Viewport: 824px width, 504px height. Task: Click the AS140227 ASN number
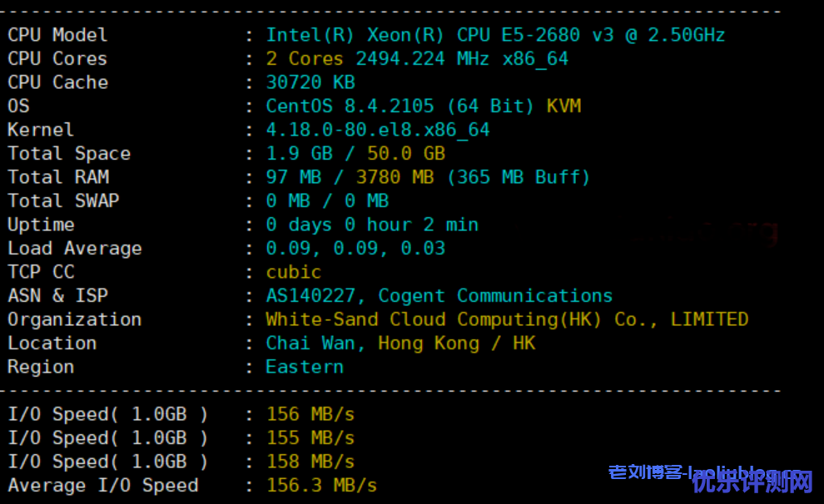(x=315, y=296)
